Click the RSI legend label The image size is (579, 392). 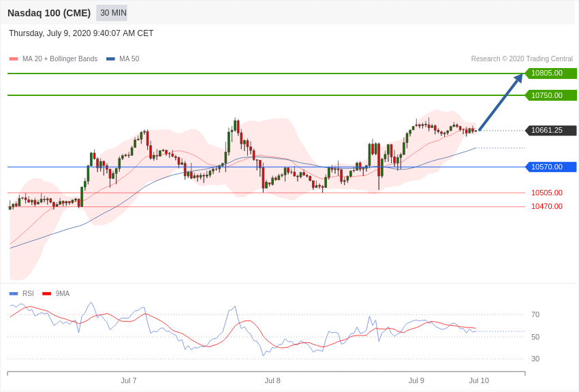(28, 293)
